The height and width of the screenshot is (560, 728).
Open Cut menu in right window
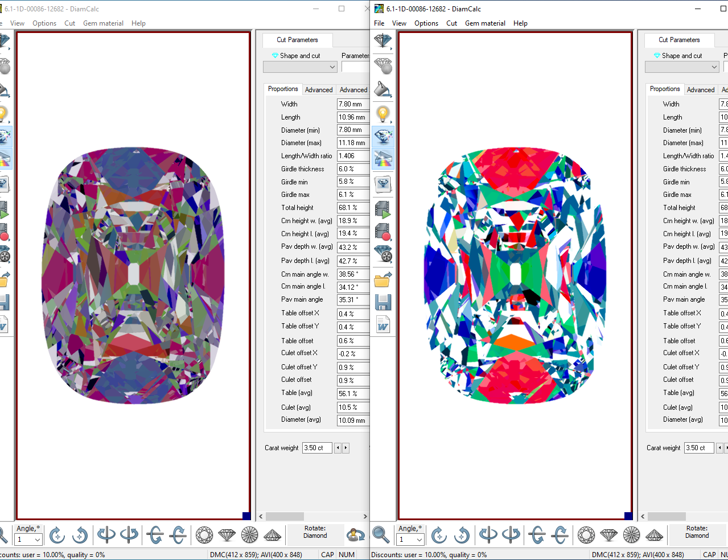(x=452, y=23)
